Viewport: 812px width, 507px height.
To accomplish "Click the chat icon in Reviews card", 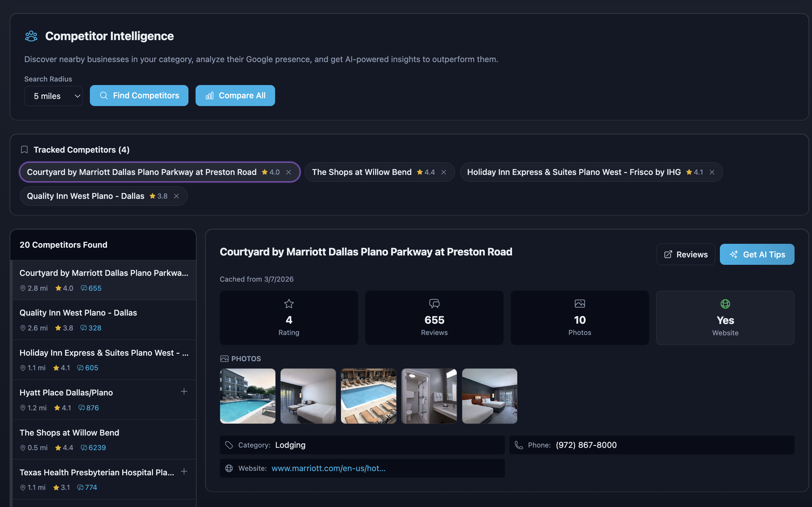I will click(x=434, y=304).
